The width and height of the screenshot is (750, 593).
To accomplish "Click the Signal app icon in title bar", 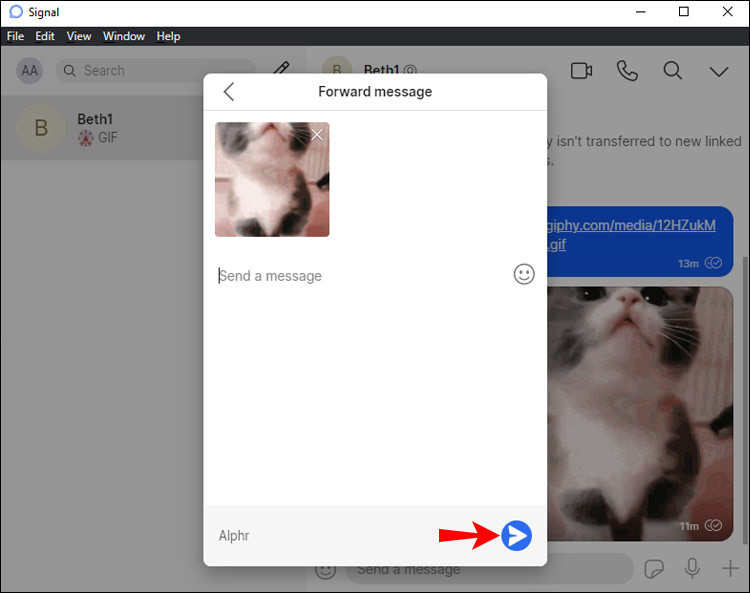I will click(x=16, y=11).
